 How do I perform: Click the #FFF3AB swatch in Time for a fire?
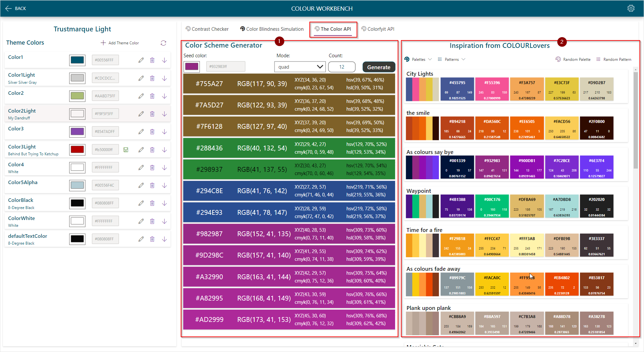pos(527,245)
